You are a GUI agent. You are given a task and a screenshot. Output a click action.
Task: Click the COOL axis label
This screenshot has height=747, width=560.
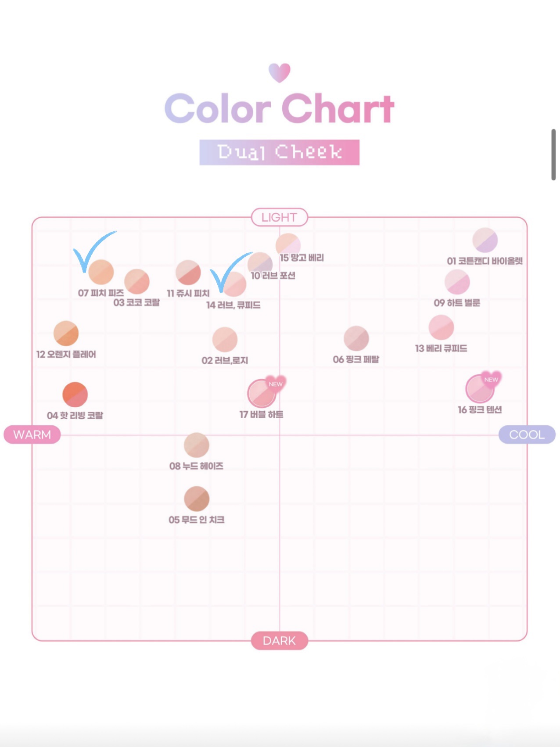[527, 435]
